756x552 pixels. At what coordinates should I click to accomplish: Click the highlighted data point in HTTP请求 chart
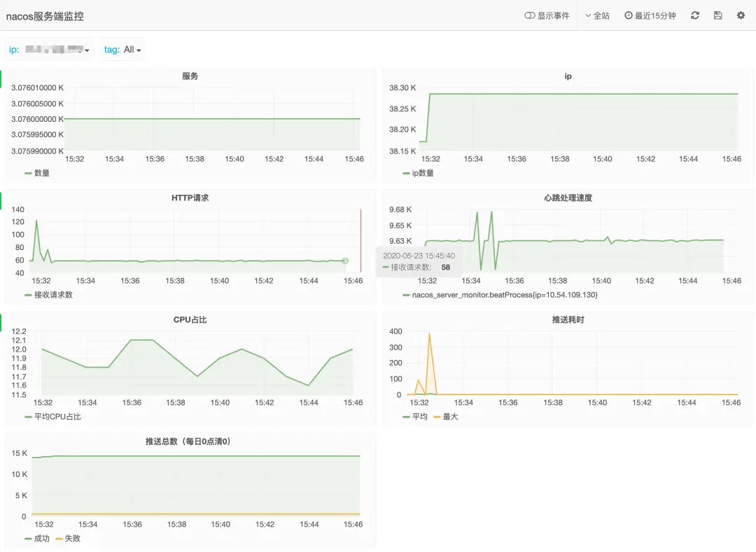click(x=345, y=261)
